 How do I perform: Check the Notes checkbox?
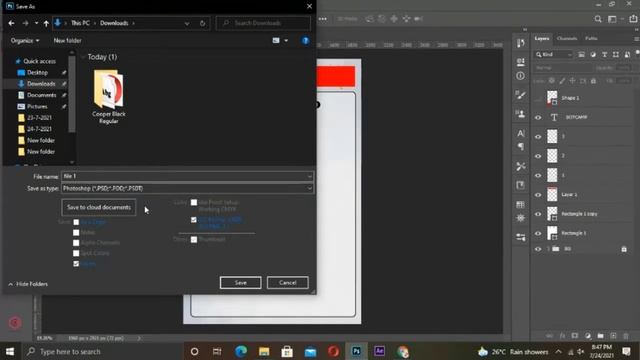76,233
